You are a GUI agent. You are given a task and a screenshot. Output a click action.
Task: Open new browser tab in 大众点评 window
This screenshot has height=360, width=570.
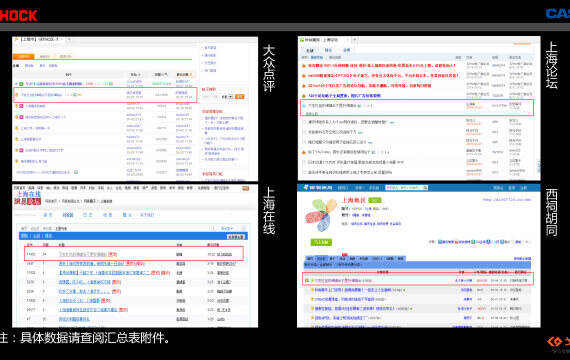point(69,39)
